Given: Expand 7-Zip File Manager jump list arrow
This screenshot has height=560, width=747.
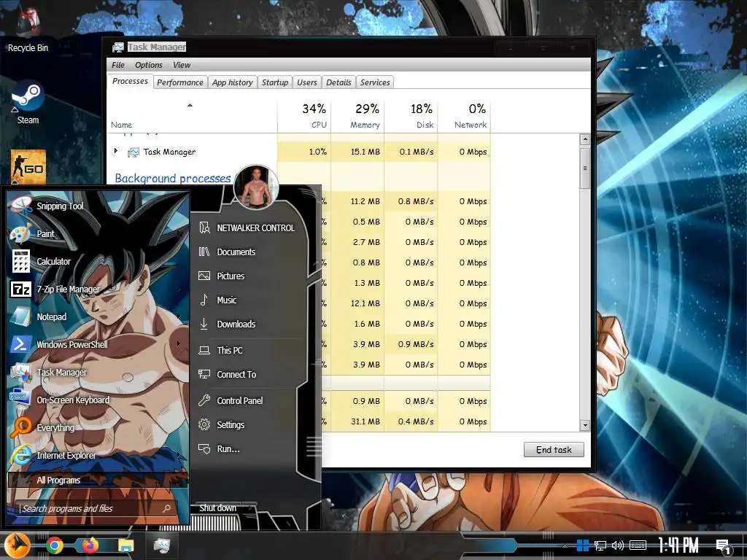Looking at the screenshot, I should pyautogui.click(x=179, y=289).
